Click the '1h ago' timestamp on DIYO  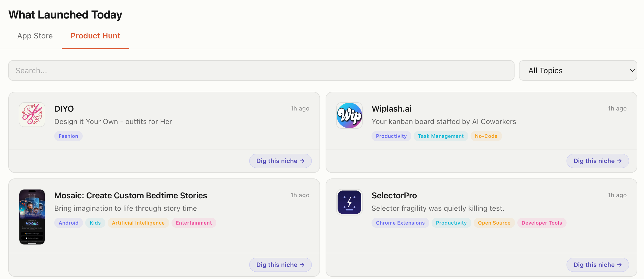(x=300, y=109)
